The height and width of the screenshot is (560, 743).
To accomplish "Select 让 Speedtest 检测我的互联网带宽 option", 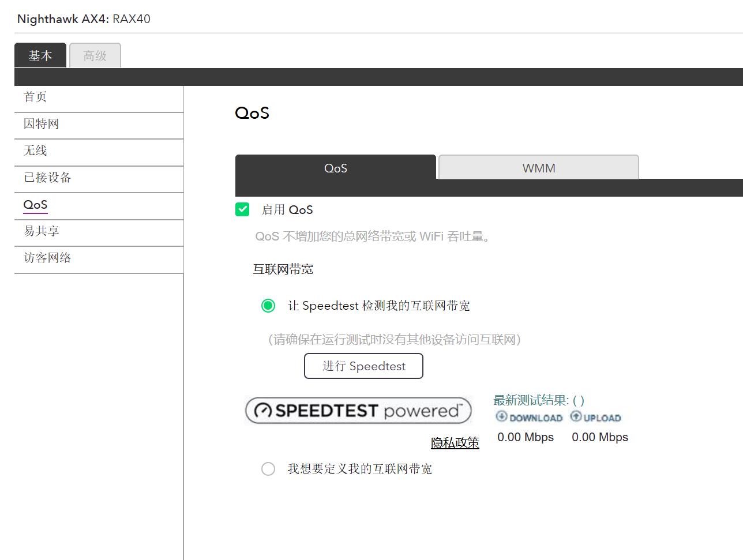I will pyautogui.click(x=268, y=306).
